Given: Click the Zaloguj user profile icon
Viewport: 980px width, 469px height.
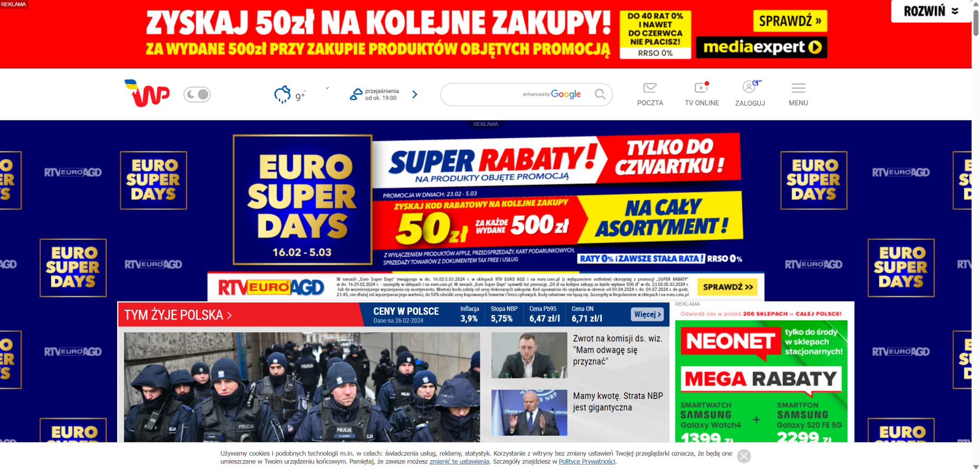Looking at the screenshot, I should pyautogui.click(x=750, y=87).
